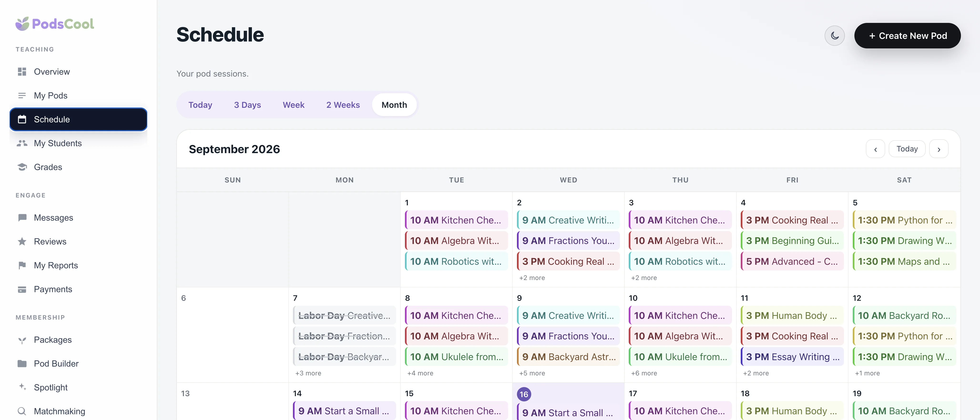
Task: Expand +1 more on September 12
Action: (868, 373)
